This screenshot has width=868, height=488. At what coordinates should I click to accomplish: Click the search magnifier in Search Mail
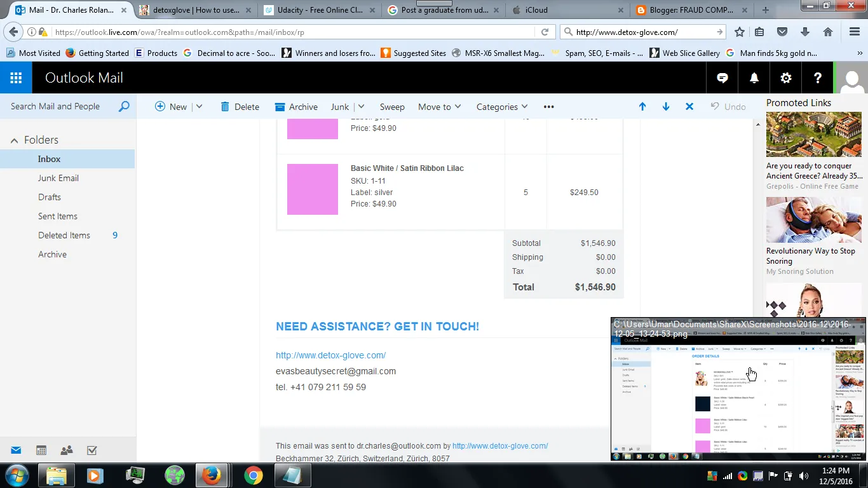[x=124, y=107]
